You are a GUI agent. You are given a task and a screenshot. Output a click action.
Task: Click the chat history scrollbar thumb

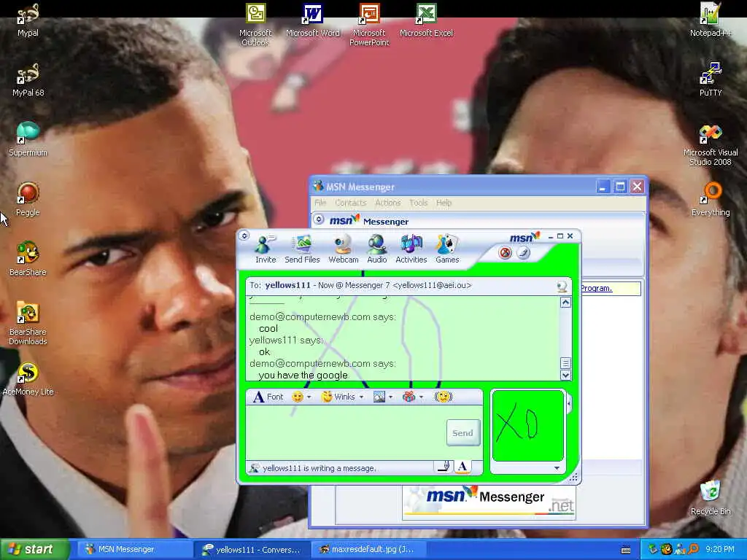point(565,363)
